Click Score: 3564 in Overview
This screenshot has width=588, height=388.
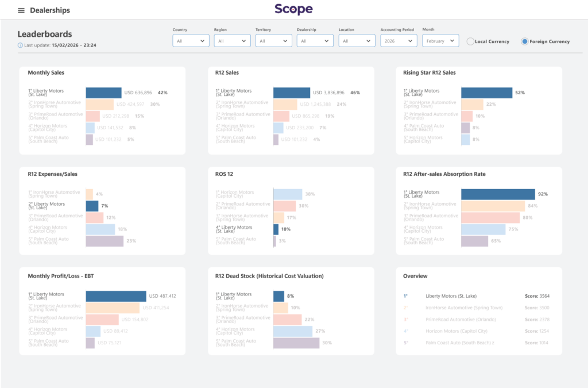pyautogui.click(x=537, y=296)
